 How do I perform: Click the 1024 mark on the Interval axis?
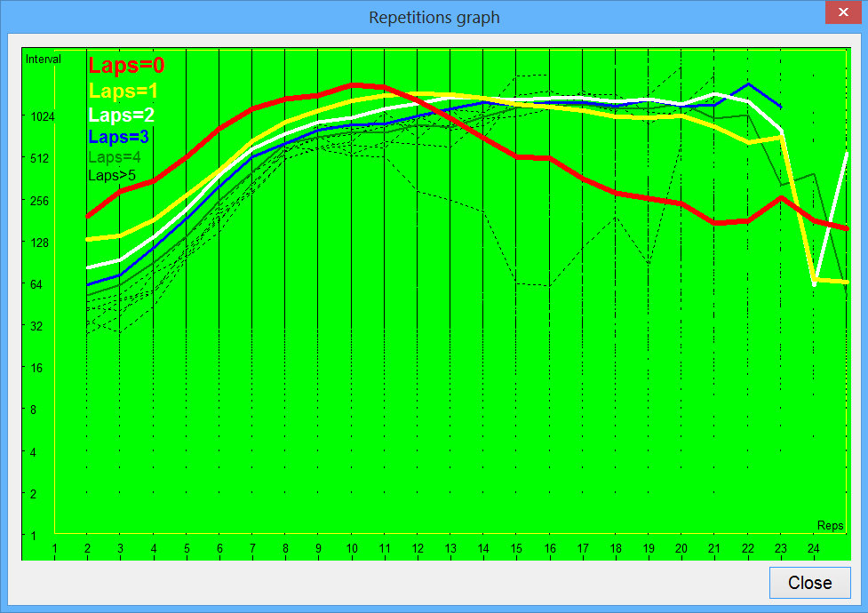(42, 116)
